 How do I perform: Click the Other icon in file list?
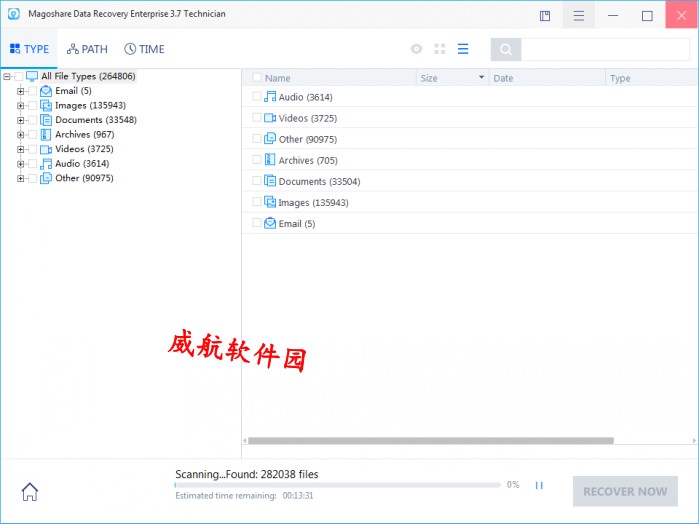point(270,139)
